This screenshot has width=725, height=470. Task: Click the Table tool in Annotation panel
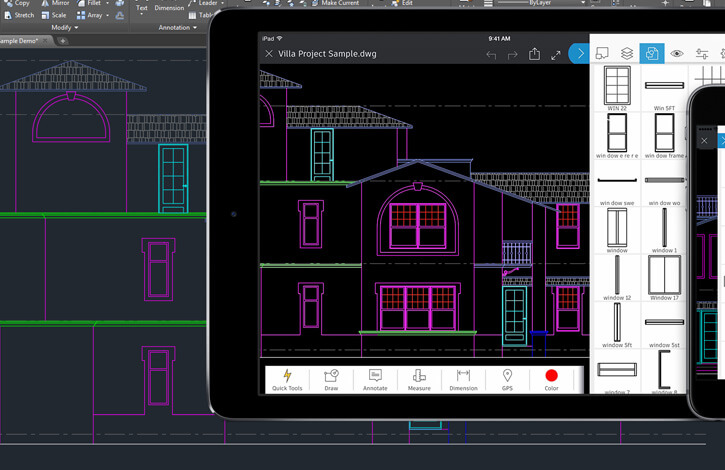pyautogui.click(x=200, y=15)
